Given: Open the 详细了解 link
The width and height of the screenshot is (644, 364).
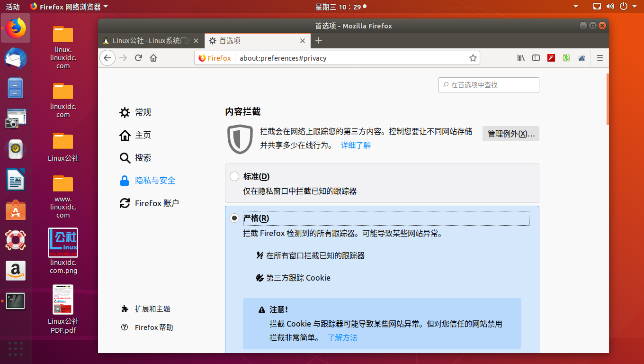Looking at the screenshot, I should [356, 145].
